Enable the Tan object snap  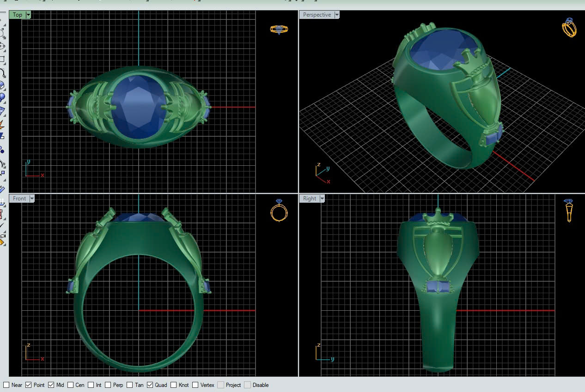tap(130, 385)
